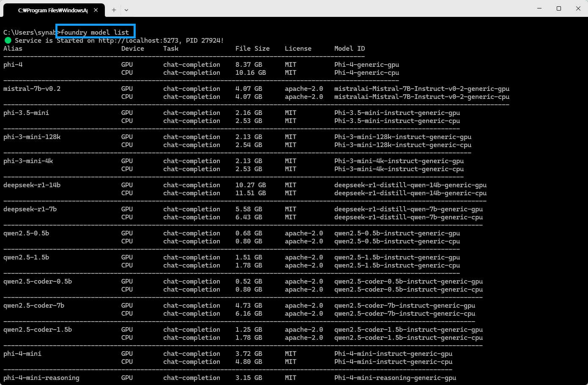The image size is (588, 385).
Task: Click the 'phi-4-mini' alias
Action: click(x=22, y=354)
